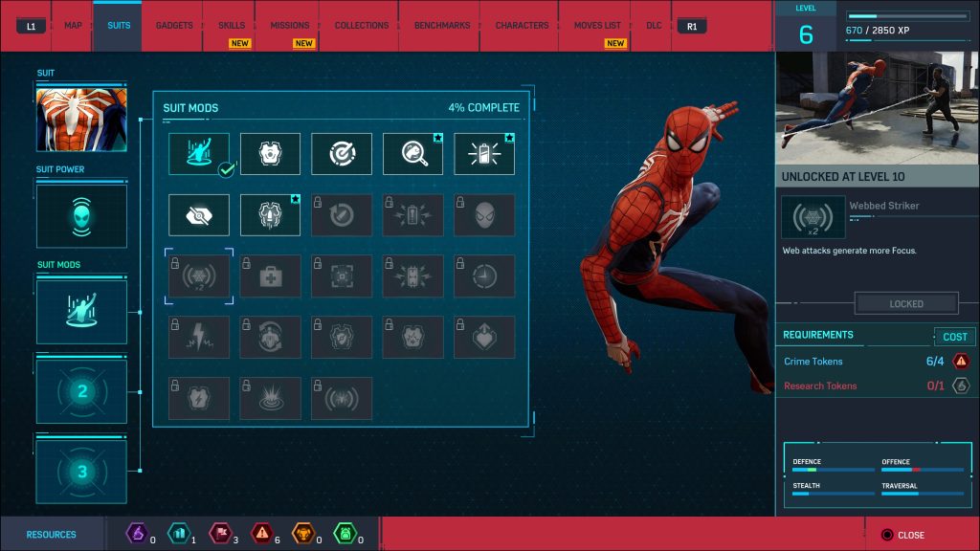The height and width of the screenshot is (551, 980).
Task: Select the bullseye target suit mod
Action: tap(342, 153)
